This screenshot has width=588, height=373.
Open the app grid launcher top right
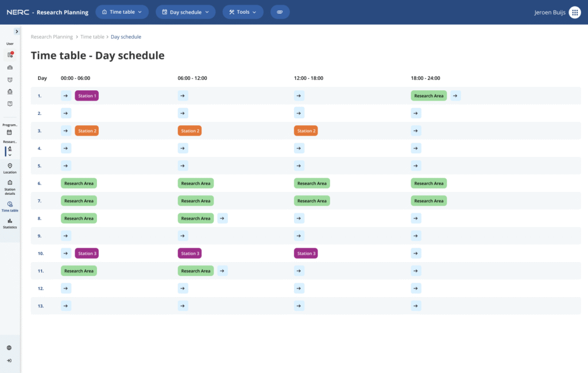[575, 12]
